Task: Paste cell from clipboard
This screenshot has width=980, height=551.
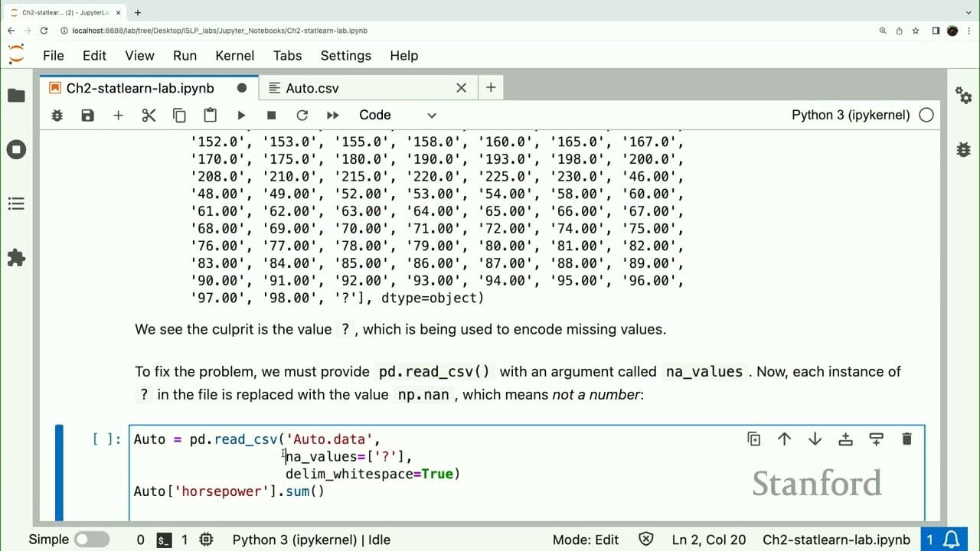Action: [210, 116]
